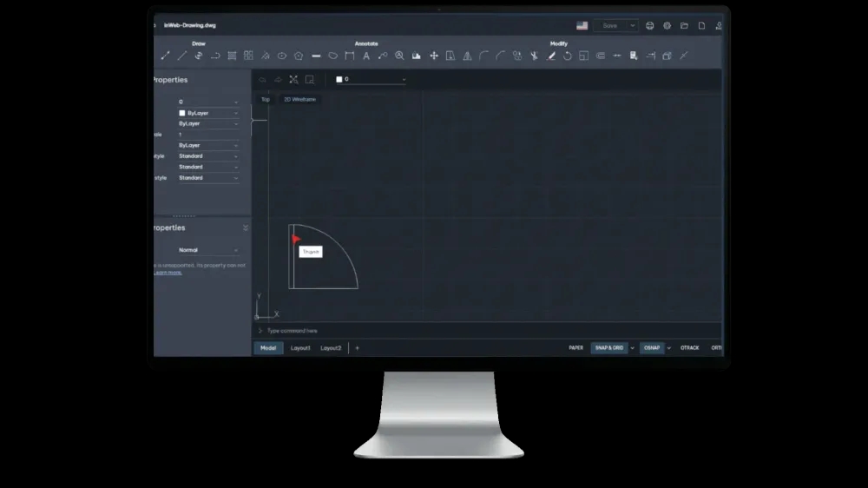Click the Zoom Window icon above canvas
The image size is (868, 488).
tap(310, 80)
